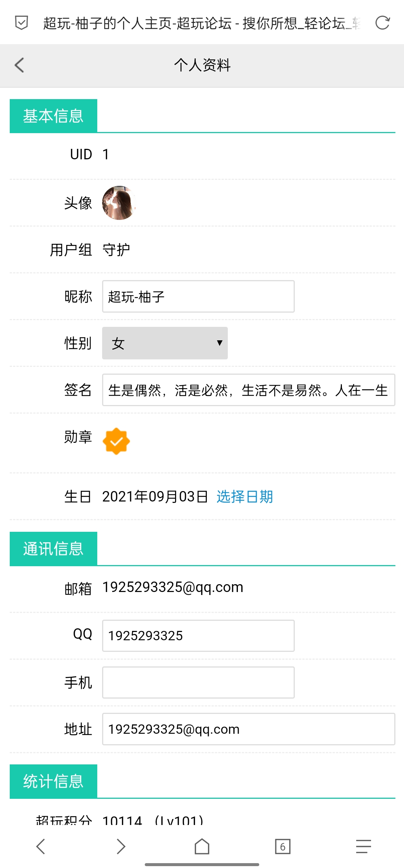Click the QQ number input field
The width and height of the screenshot is (404, 868).
pyautogui.click(x=198, y=636)
